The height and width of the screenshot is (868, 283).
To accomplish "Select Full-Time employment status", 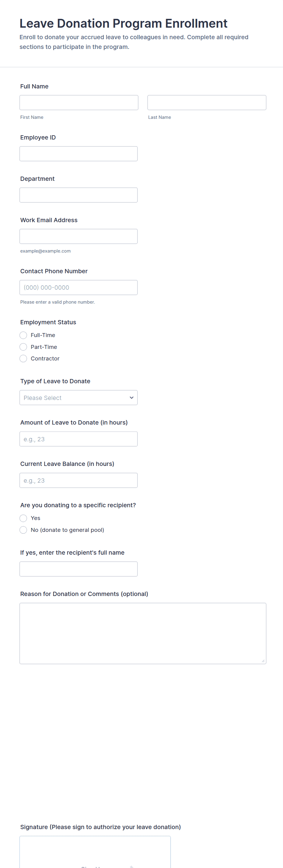I will pos(23,335).
